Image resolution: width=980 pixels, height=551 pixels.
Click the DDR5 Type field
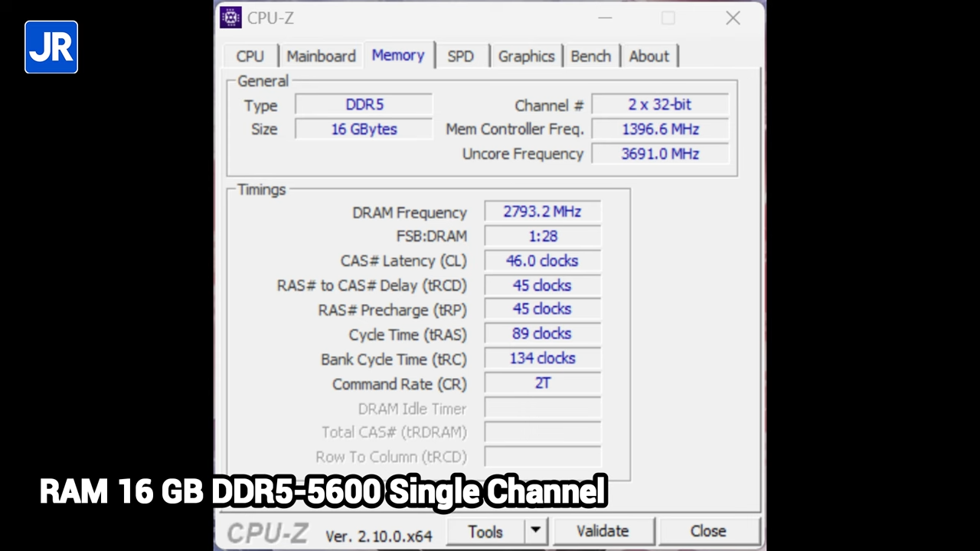pos(364,105)
